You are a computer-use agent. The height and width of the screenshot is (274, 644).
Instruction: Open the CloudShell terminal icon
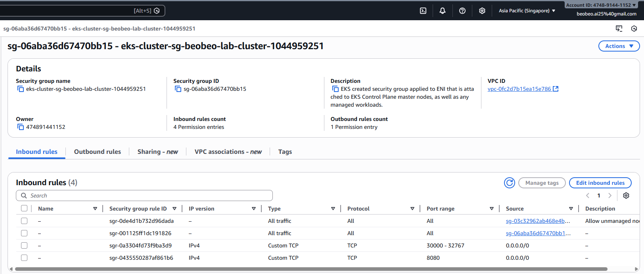coord(423,11)
